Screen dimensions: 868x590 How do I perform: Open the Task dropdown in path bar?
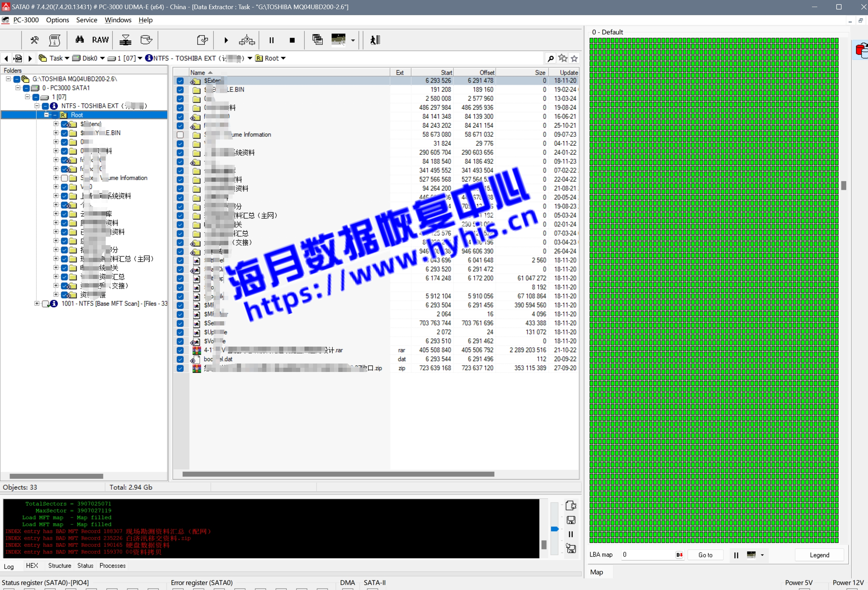[x=67, y=58]
